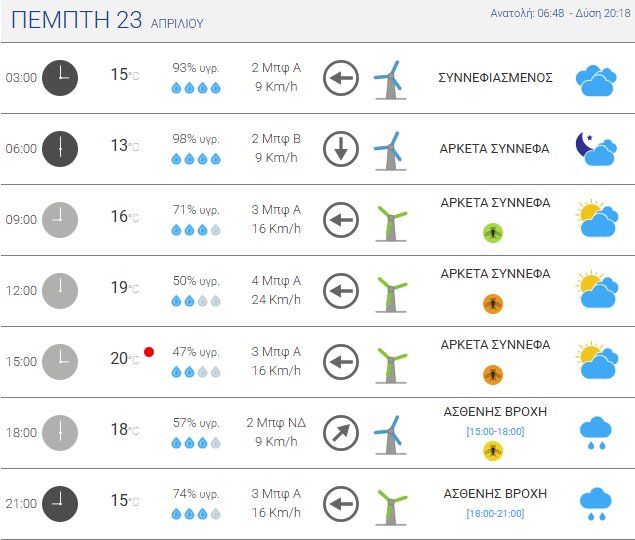The width and height of the screenshot is (635, 540).
Task: Click the rain cloud icon at 18:00
Action: click(x=596, y=431)
